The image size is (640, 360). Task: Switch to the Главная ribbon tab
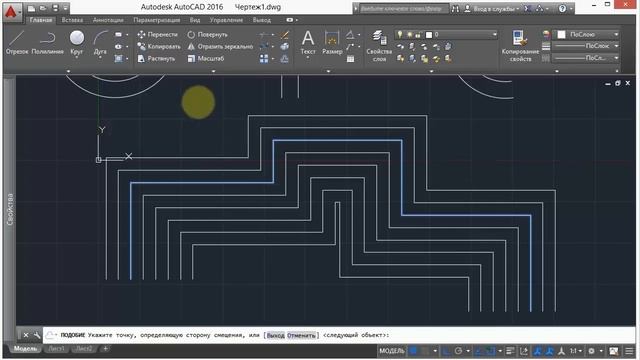[x=41, y=20]
